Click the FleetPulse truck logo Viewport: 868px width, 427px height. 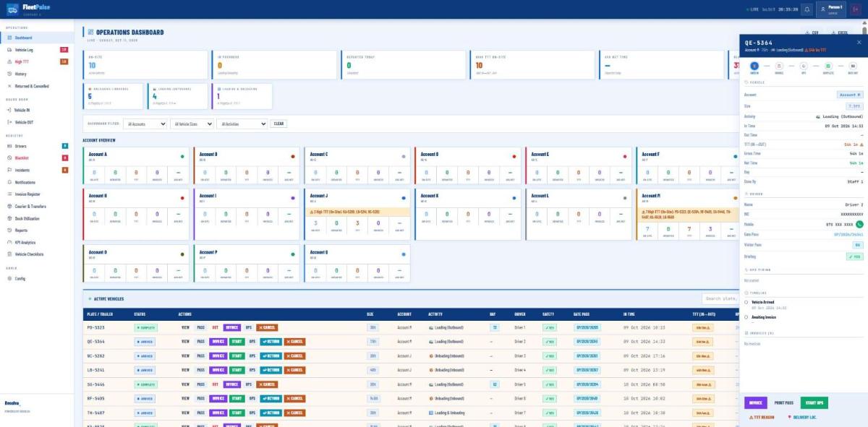[12, 9]
